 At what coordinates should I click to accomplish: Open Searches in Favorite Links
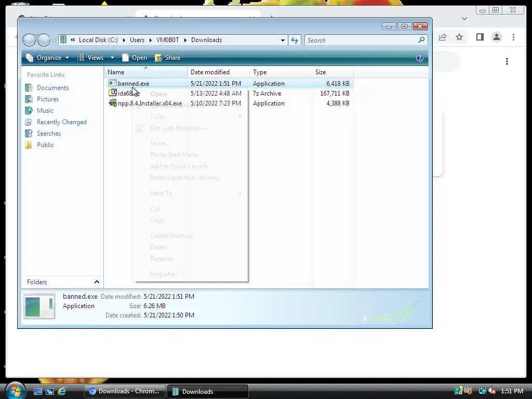coord(49,134)
